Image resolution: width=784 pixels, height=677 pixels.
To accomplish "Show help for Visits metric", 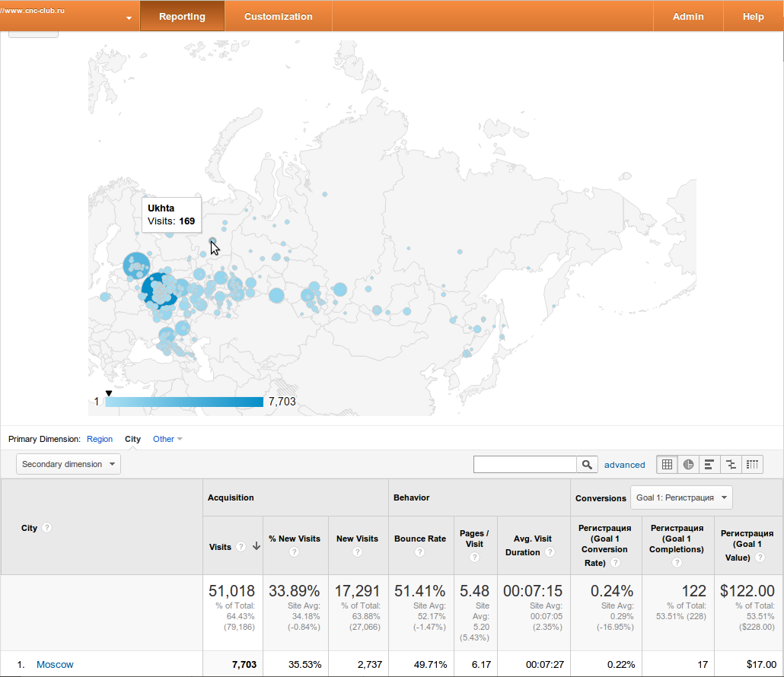I will 241,547.
